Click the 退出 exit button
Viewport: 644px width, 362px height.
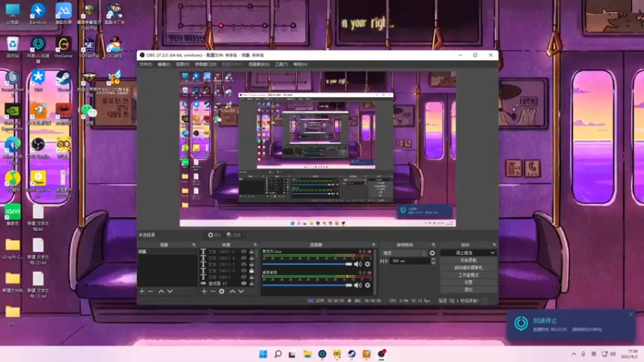[469, 290]
